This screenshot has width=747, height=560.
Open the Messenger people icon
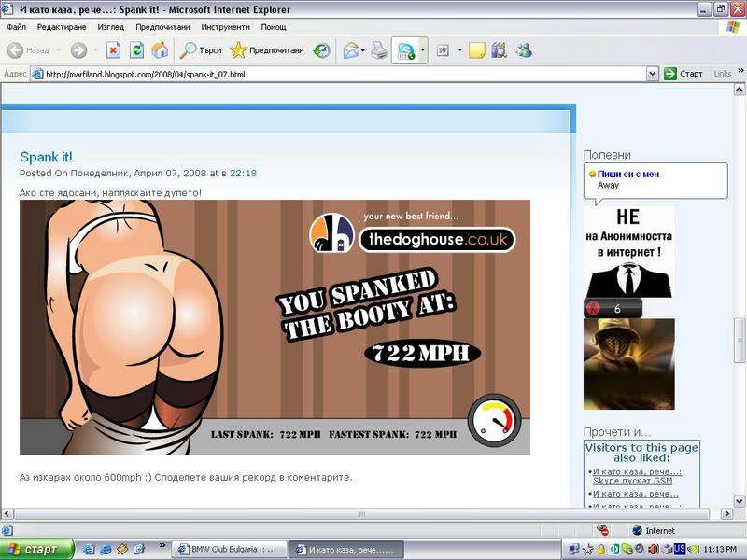[x=524, y=50]
